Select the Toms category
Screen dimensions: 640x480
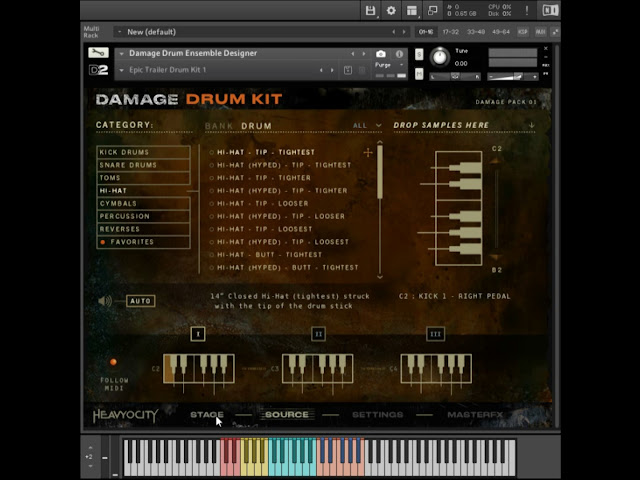coord(143,178)
